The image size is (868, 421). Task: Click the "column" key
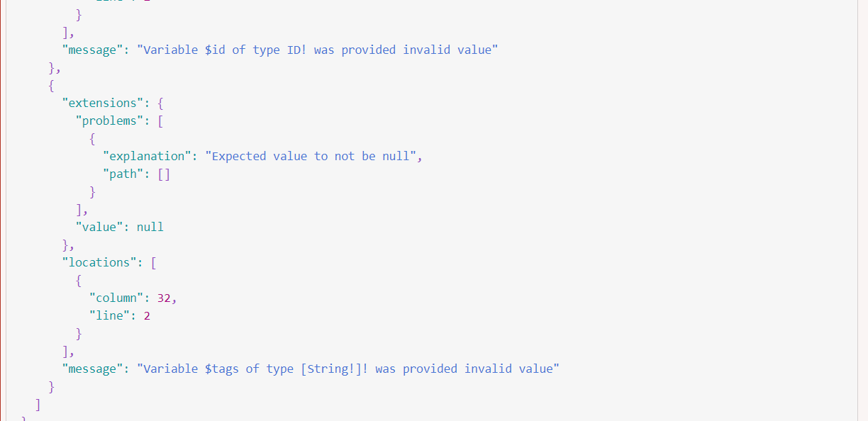point(116,298)
